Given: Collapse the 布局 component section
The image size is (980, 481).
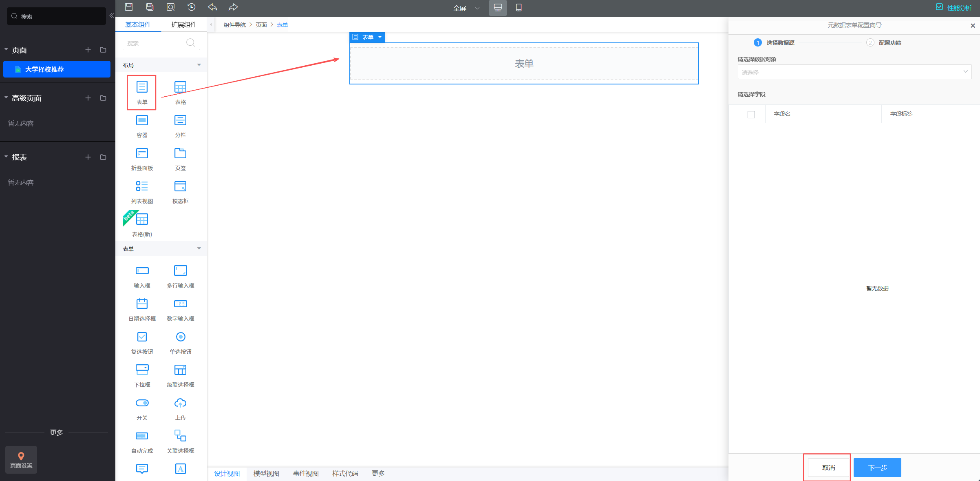Looking at the screenshot, I should pyautogui.click(x=199, y=65).
